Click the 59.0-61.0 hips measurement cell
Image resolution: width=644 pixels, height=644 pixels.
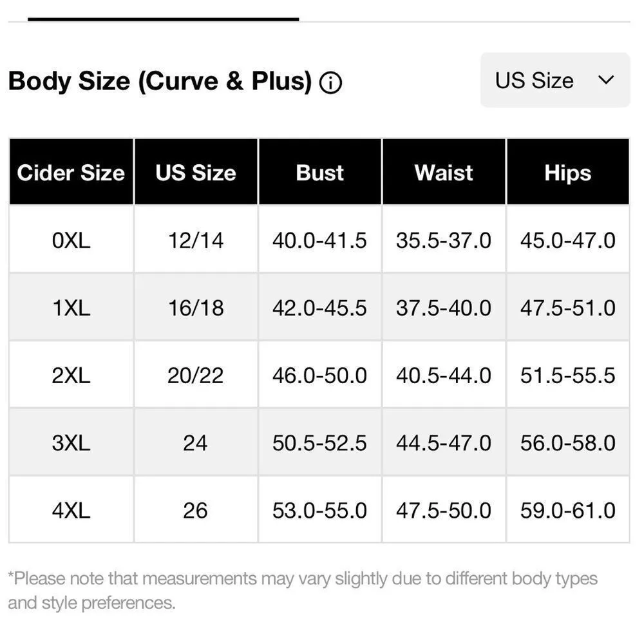pos(567,511)
